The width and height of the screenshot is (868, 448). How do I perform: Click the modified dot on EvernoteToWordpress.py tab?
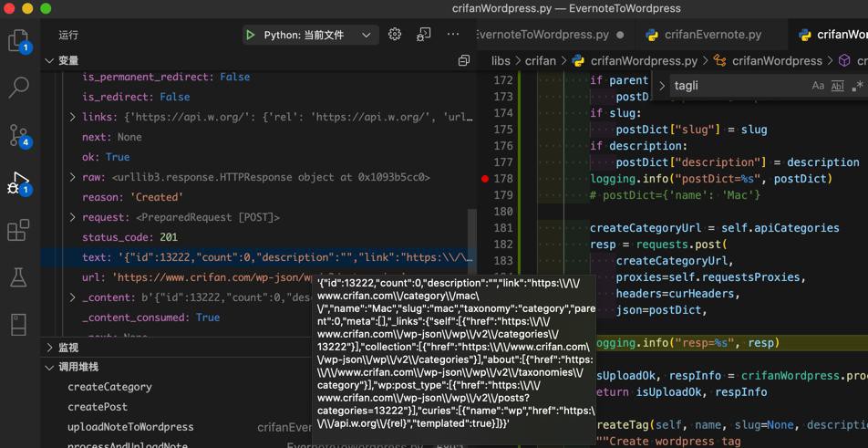pos(620,35)
